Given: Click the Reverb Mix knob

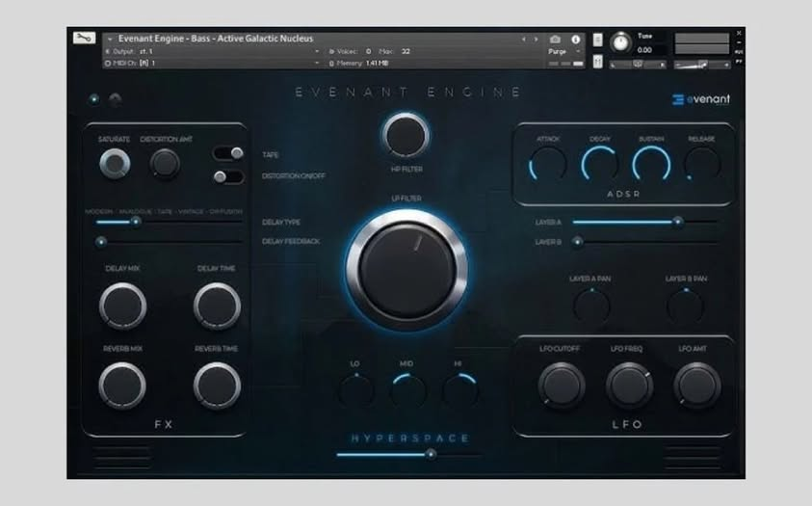Looking at the screenshot, I should 122,385.
